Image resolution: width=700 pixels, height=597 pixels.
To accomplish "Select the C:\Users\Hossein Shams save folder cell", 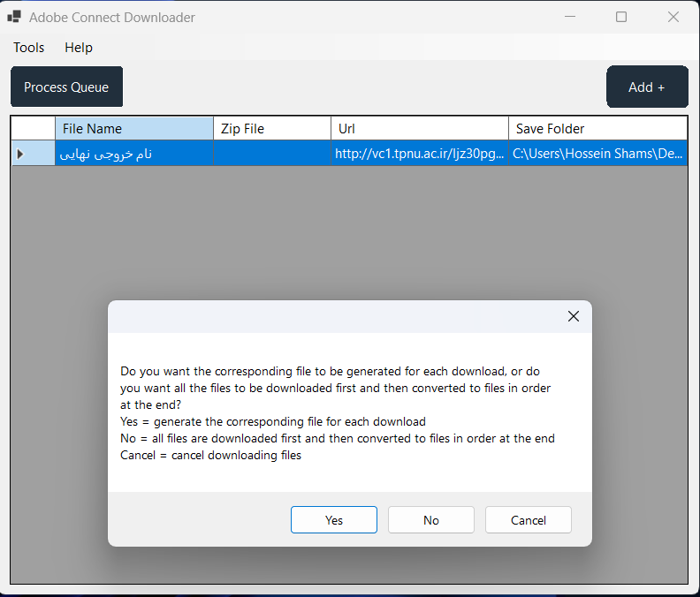I will pos(597,154).
